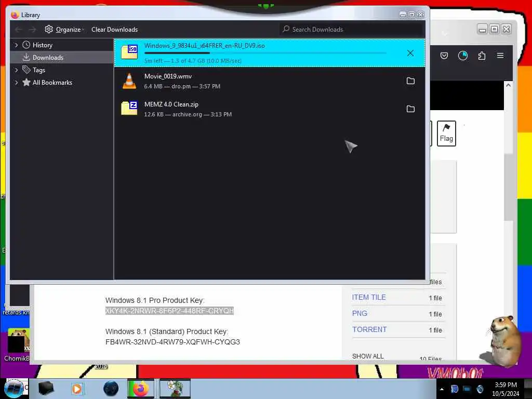
Task: Open ChomikBox desktop shortcut
Action: [18, 345]
